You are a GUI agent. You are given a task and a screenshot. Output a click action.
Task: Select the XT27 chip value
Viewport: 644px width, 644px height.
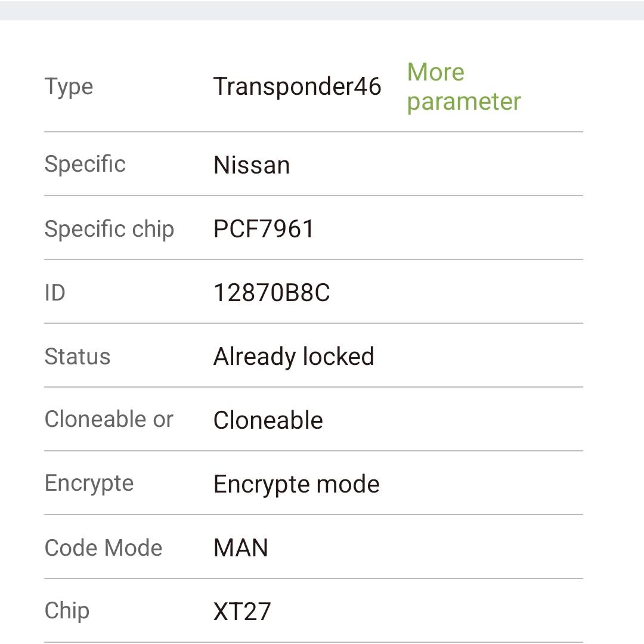point(242,612)
